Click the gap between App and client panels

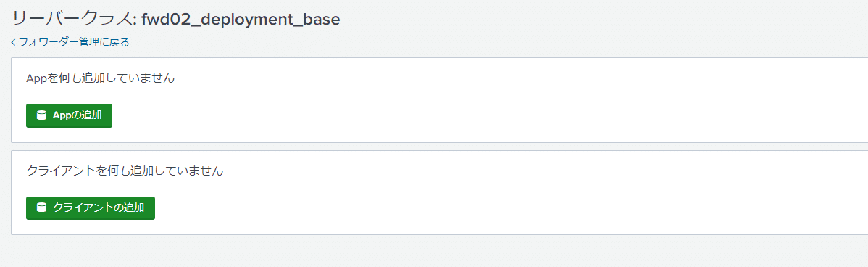point(440,147)
